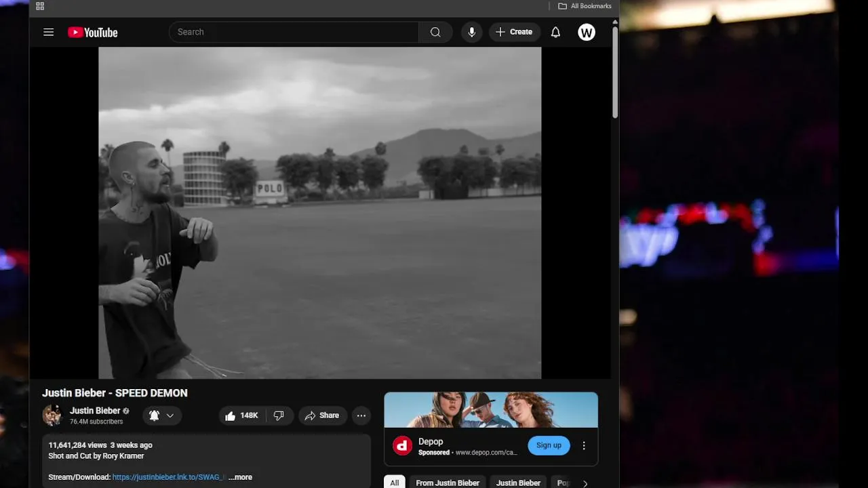
Task: Focus the YouTube search field
Action: click(294, 32)
